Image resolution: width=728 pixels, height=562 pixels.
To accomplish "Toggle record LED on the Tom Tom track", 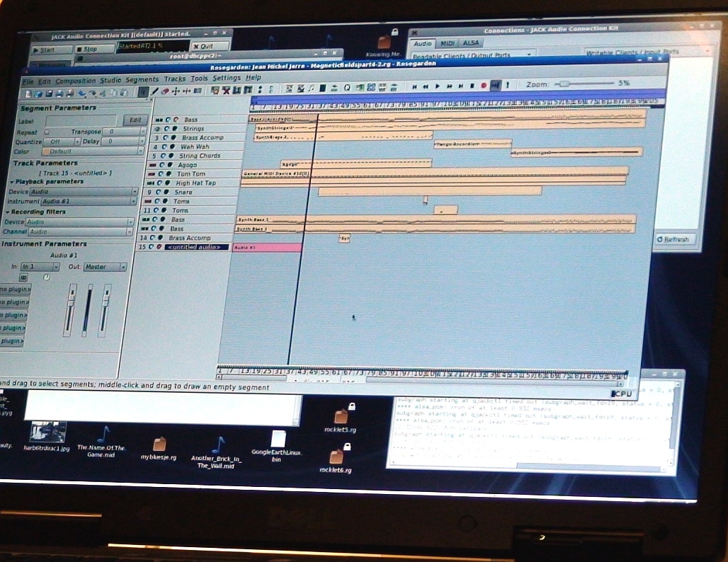I will [169, 174].
